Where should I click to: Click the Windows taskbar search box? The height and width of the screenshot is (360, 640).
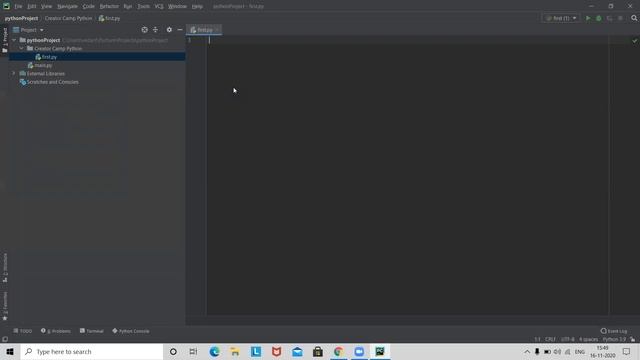tap(92, 351)
